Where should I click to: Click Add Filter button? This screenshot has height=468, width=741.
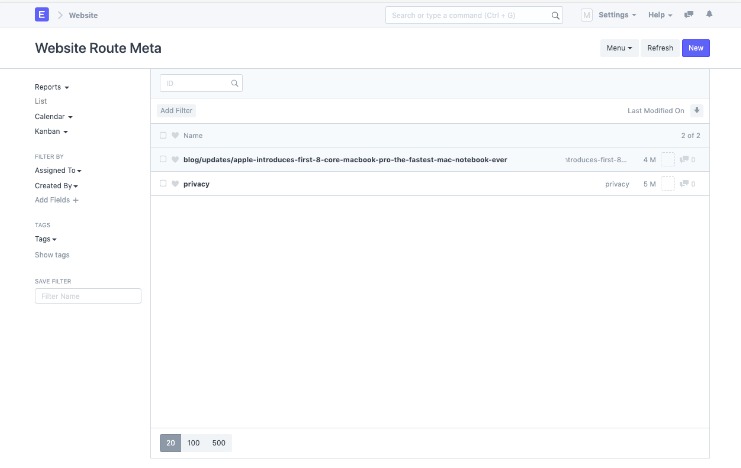(176, 111)
